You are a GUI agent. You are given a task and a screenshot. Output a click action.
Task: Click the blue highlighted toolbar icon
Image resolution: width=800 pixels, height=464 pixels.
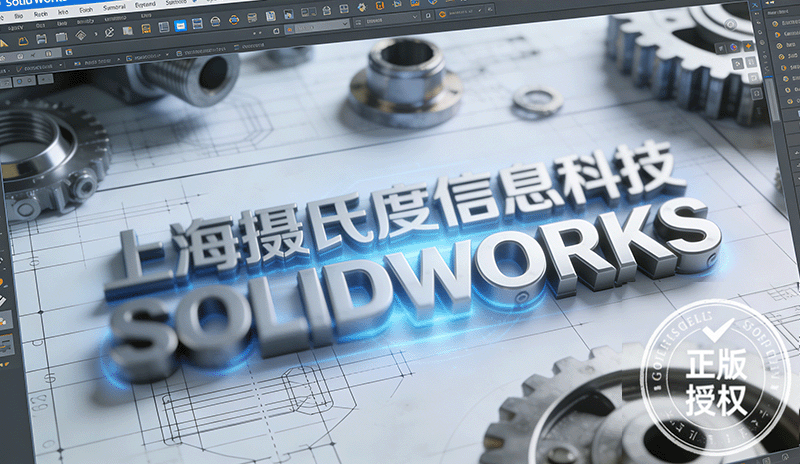tap(180, 26)
